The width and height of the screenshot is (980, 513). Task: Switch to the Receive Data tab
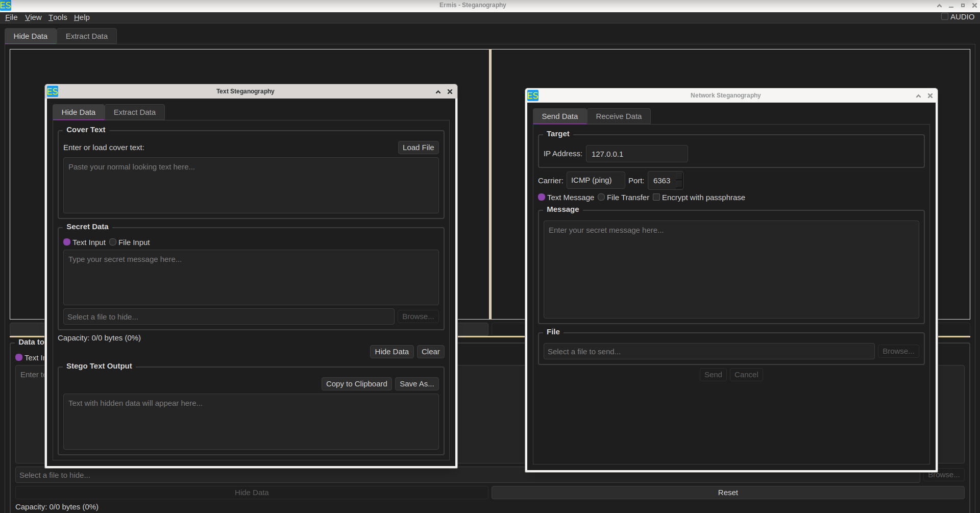[x=619, y=116]
